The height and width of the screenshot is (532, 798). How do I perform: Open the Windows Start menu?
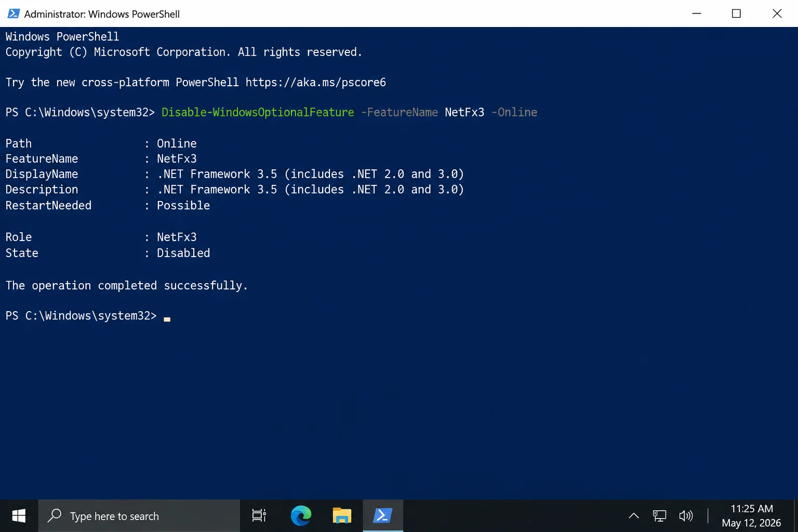(19, 516)
